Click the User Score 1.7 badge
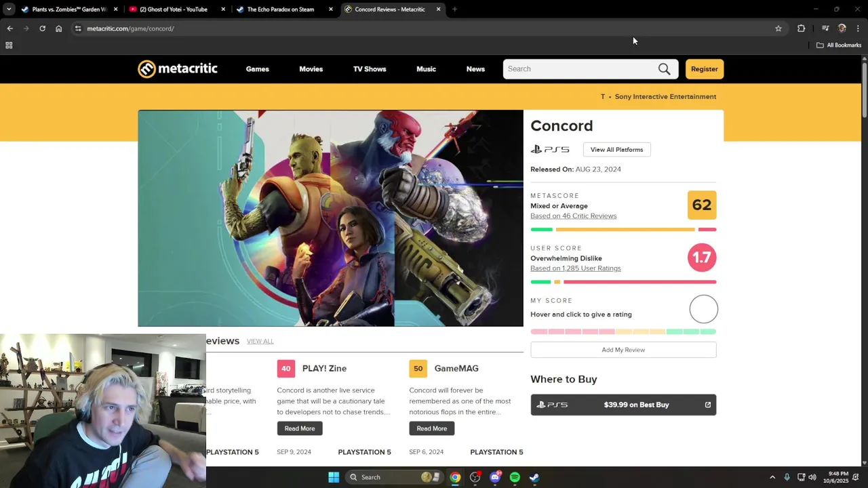The image size is (868, 488). click(x=702, y=258)
